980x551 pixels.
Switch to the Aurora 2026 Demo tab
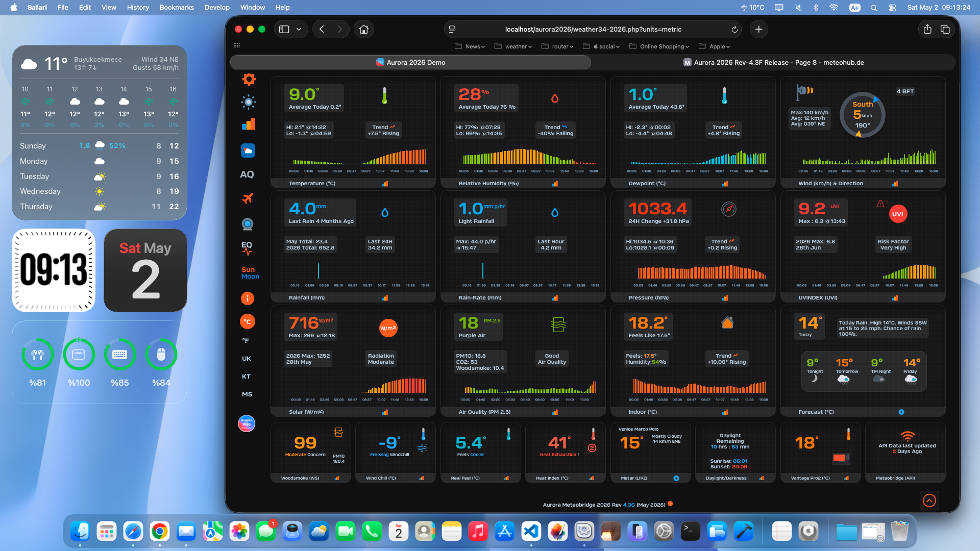pyautogui.click(x=411, y=62)
